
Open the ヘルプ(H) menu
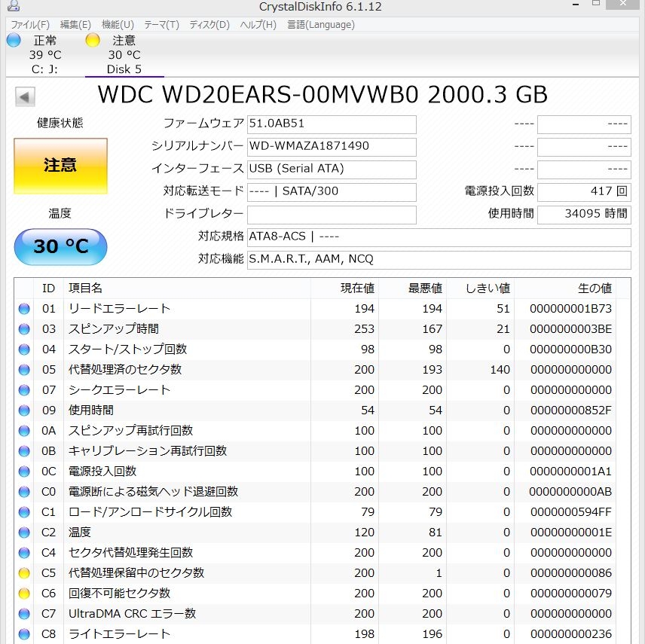pyautogui.click(x=258, y=25)
